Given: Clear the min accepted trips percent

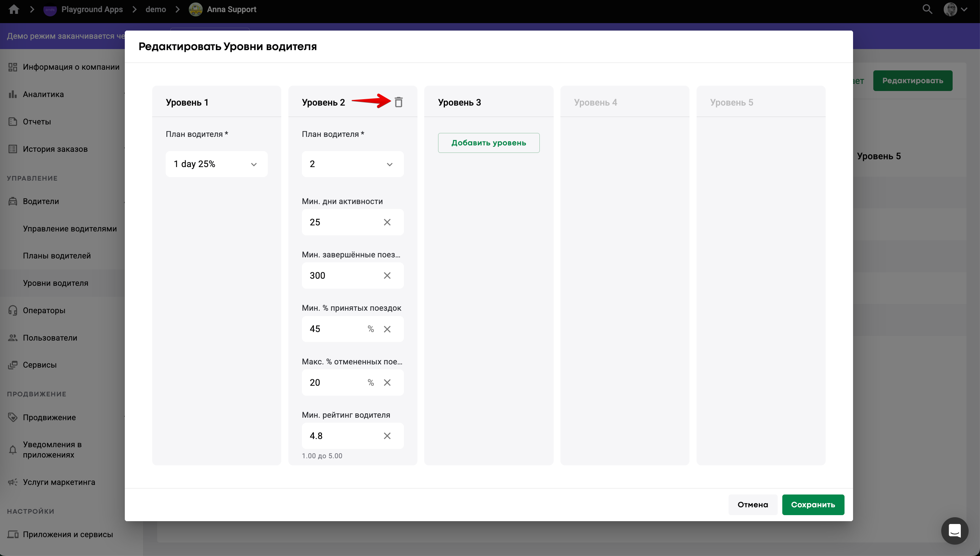Looking at the screenshot, I should pos(387,329).
